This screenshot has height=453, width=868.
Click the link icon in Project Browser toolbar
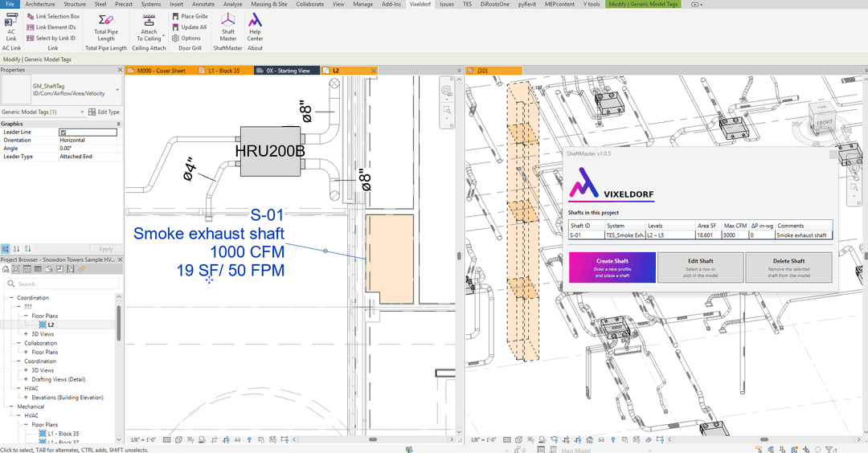81,269
